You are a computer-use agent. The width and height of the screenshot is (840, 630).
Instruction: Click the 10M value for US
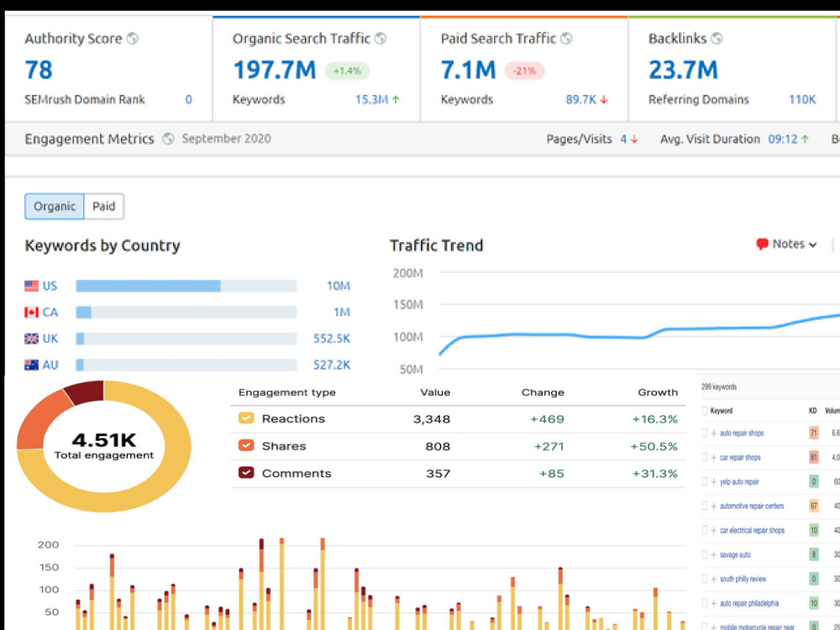(x=339, y=286)
